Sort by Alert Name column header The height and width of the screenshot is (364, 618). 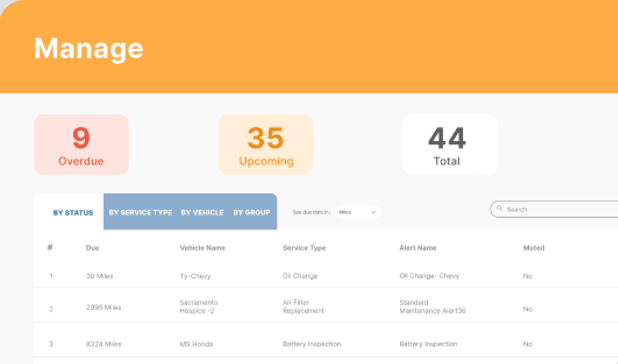click(x=418, y=248)
